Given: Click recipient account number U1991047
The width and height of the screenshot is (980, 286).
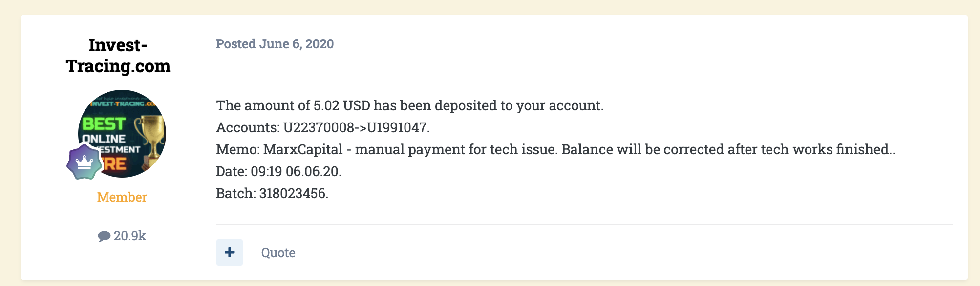Looking at the screenshot, I should pyautogui.click(x=397, y=128).
